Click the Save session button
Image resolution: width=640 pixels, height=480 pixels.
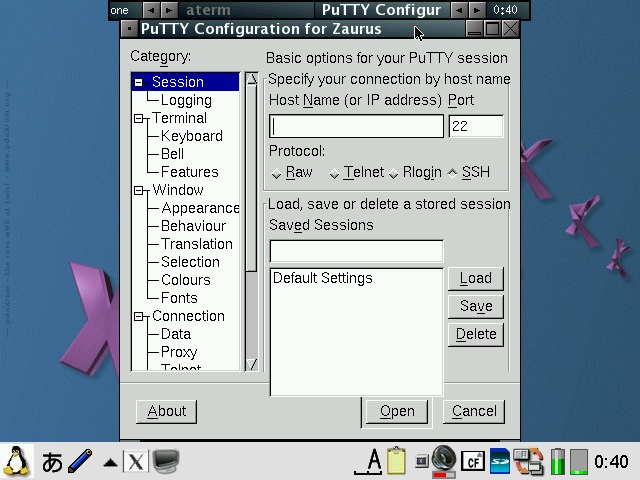tap(476, 306)
